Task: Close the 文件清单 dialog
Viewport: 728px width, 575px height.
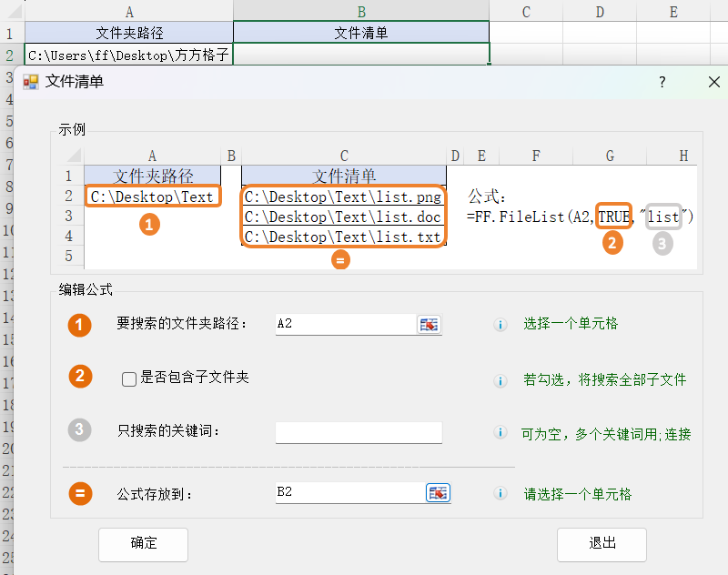Action: [713, 82]
